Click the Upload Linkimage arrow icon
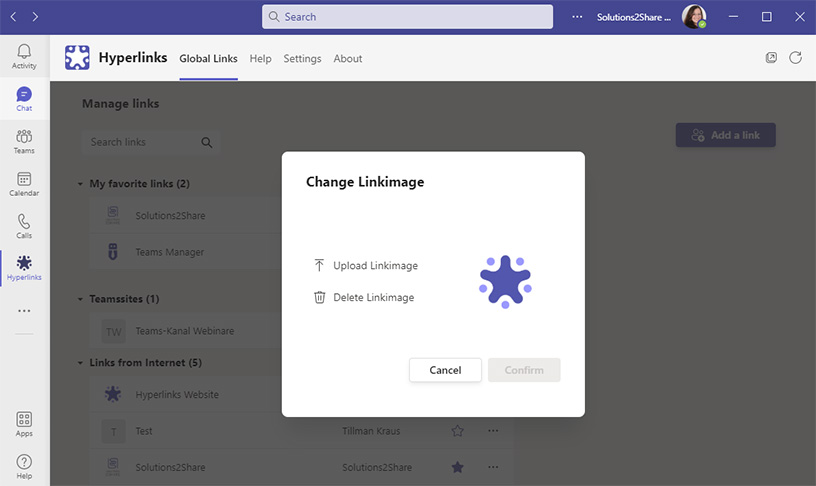Screen dimensions: 816x486 (x=319, y=265)
